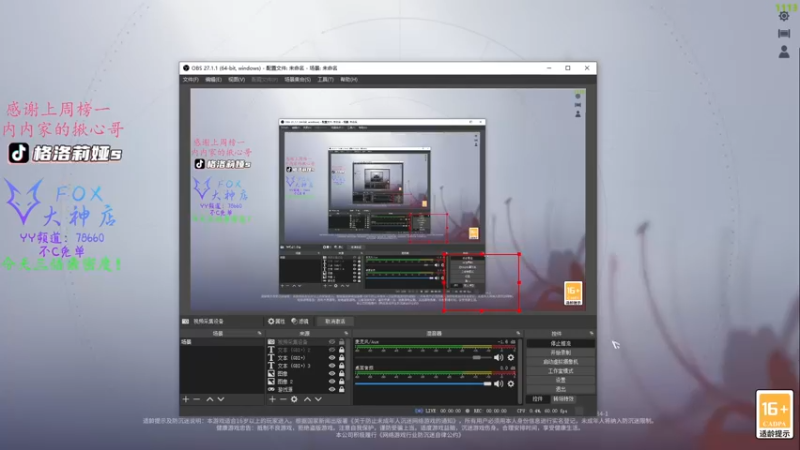Toggle lock on 文本 (GDI+) source
The image size is (800, 450).
pos(342,358)
